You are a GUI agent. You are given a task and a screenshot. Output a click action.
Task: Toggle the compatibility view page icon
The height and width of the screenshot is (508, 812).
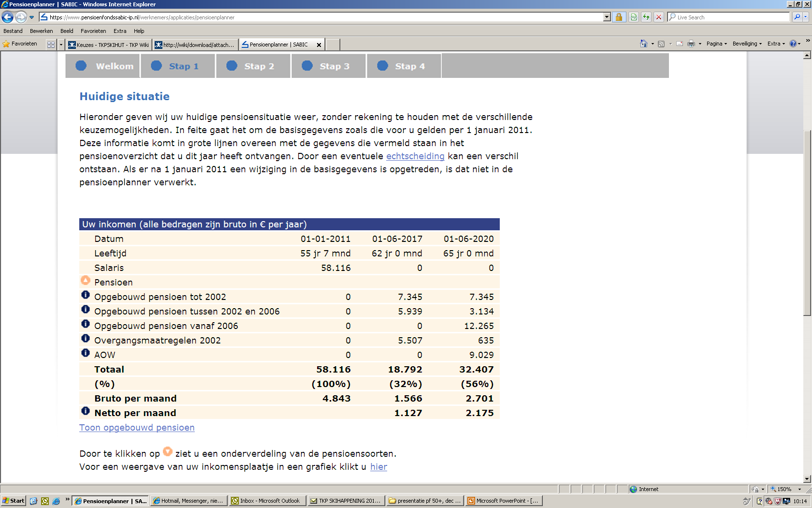click(634, 17)
